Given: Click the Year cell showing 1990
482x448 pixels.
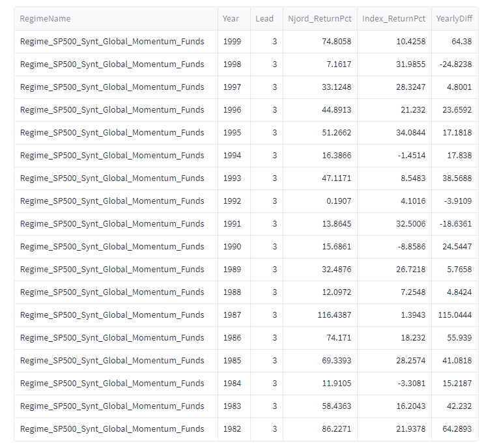Looking at the screenshot, I should 232,247.
